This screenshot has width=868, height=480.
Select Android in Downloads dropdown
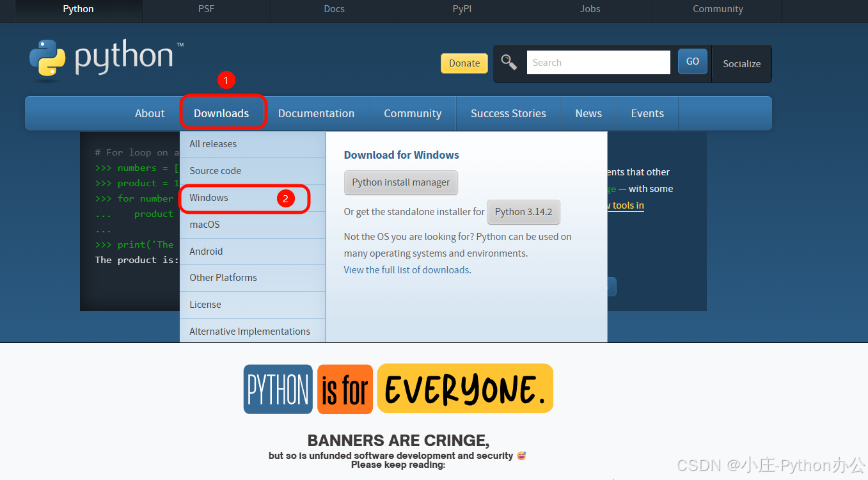253,252
